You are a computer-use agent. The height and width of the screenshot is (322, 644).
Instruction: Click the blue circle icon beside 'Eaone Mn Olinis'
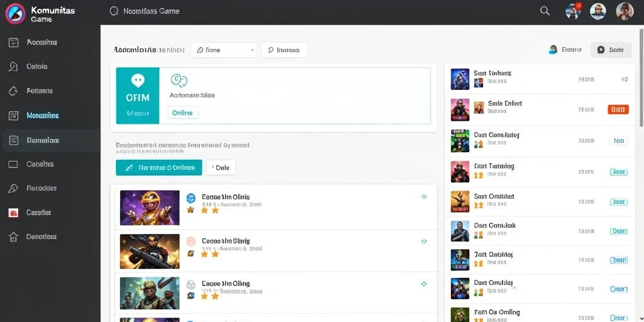(191, 198)
